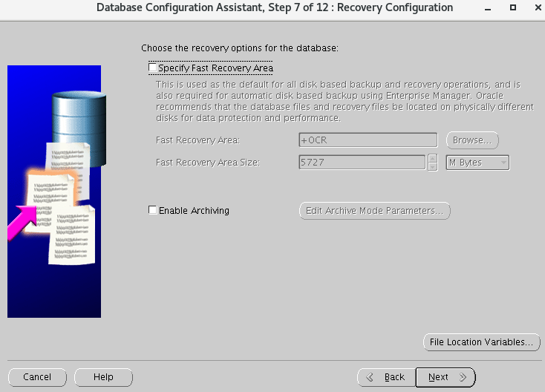Check the Specify Fast Recovery Area checkbox

click(x=153, y=68)
